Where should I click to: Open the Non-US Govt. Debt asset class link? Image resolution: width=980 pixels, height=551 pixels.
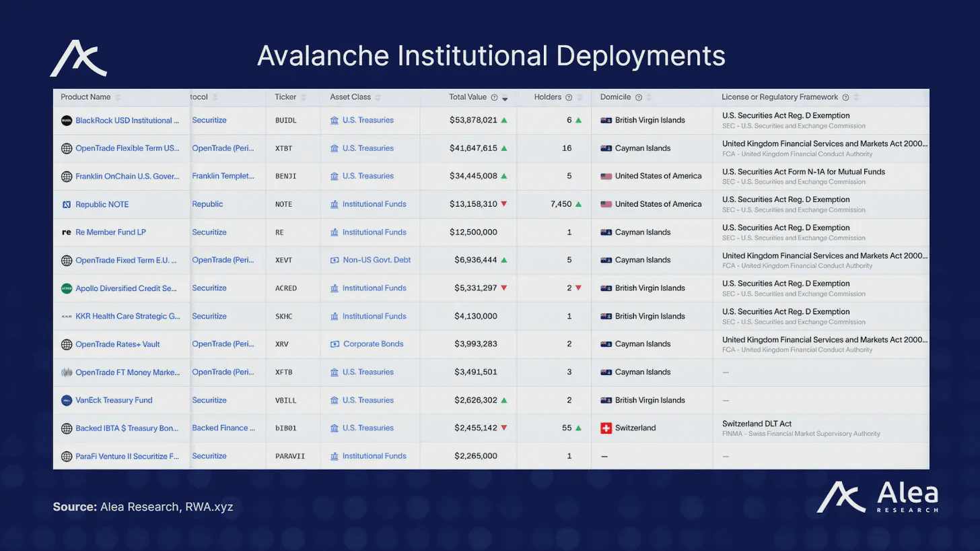pyautogui.click(x=377, y=260)
